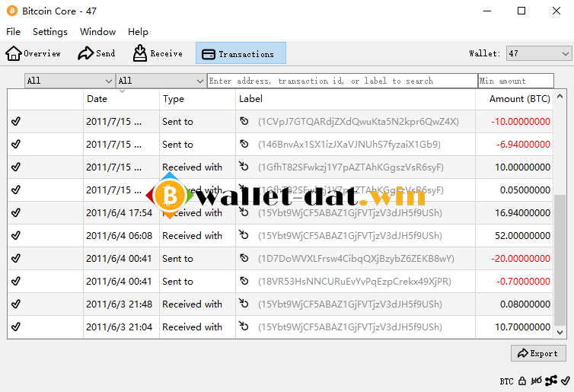Switch to the Send tab

click(96, 53)
